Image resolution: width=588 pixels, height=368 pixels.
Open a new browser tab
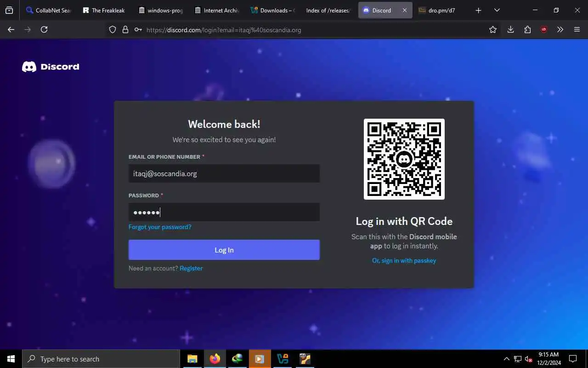pos(478,10)
